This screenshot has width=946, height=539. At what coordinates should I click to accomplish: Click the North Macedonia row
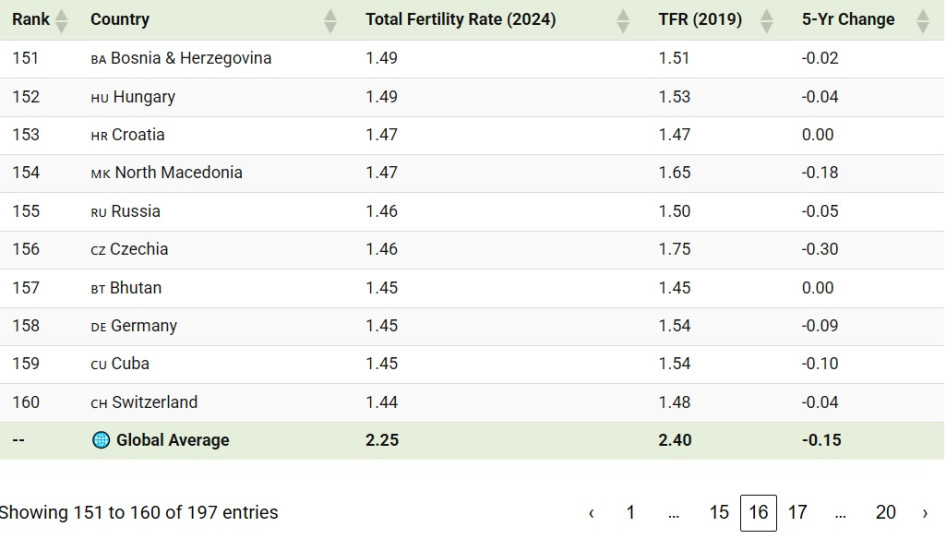click(178, 173)
